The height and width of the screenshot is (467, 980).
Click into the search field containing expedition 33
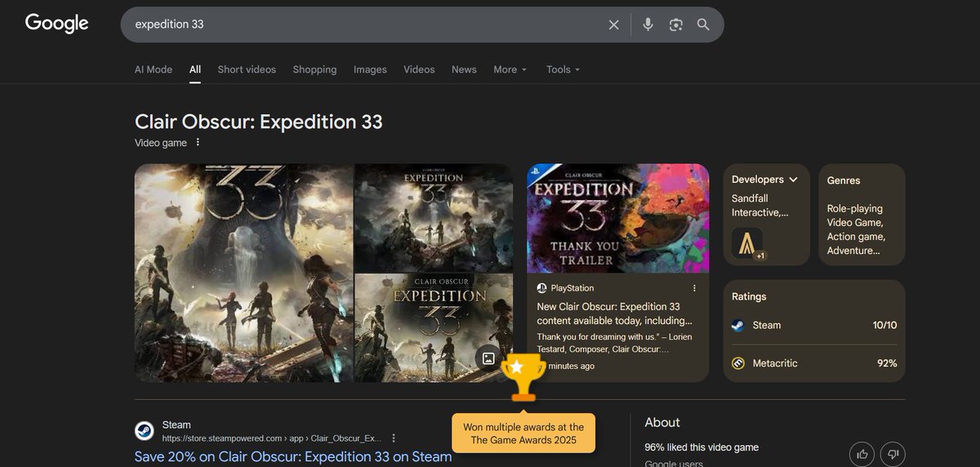[367, 24]
